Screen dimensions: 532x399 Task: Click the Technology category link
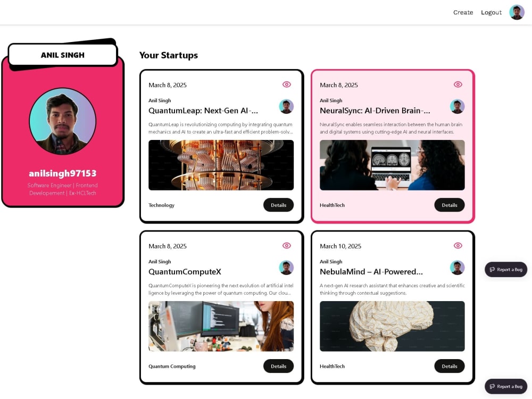pyautogui.click(x=162, y=205)
